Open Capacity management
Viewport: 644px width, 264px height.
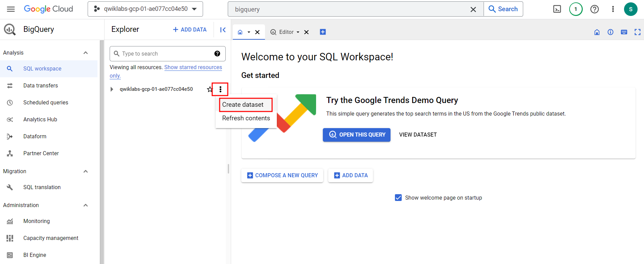49,238
